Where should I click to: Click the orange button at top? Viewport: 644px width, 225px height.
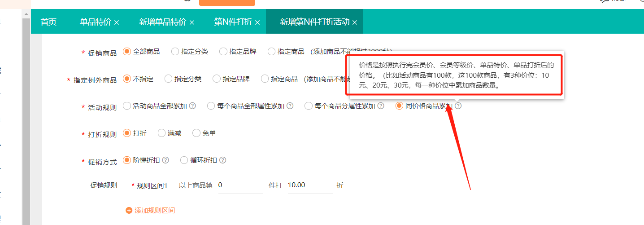[x=227, y=2]
